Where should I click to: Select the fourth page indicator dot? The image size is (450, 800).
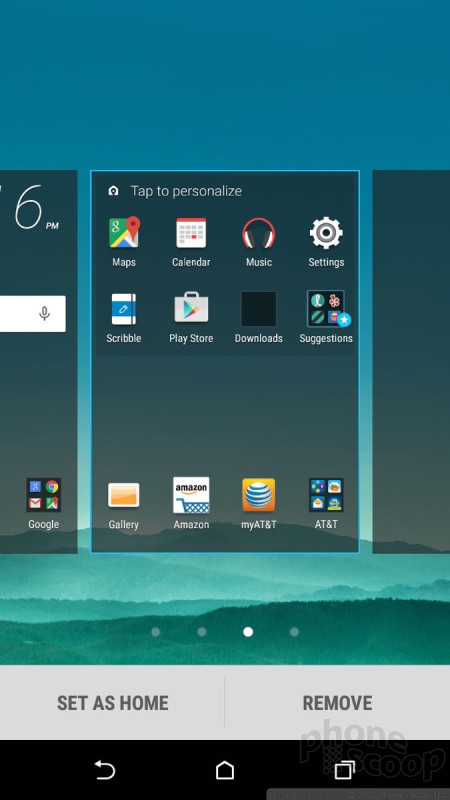pos(294,632)
